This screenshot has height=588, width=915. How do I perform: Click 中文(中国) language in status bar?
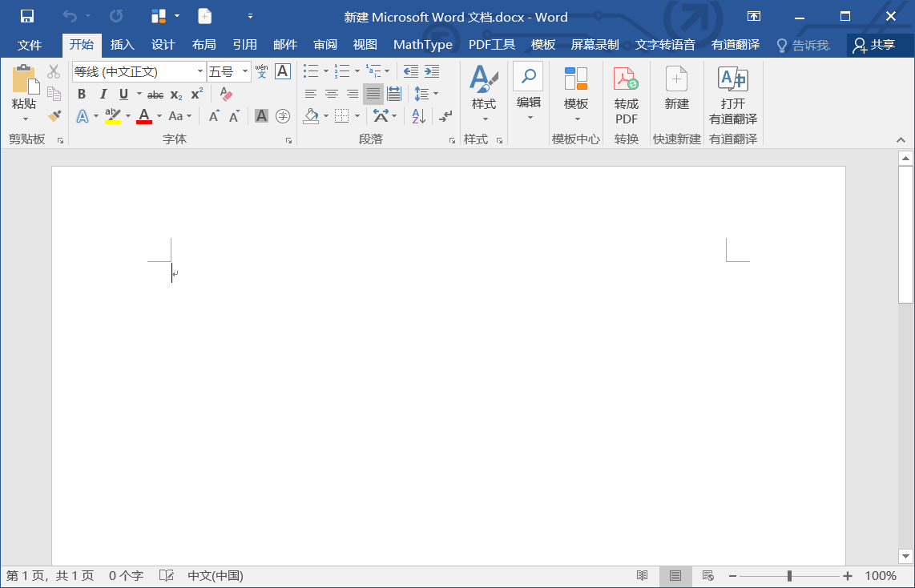[216, 576]
